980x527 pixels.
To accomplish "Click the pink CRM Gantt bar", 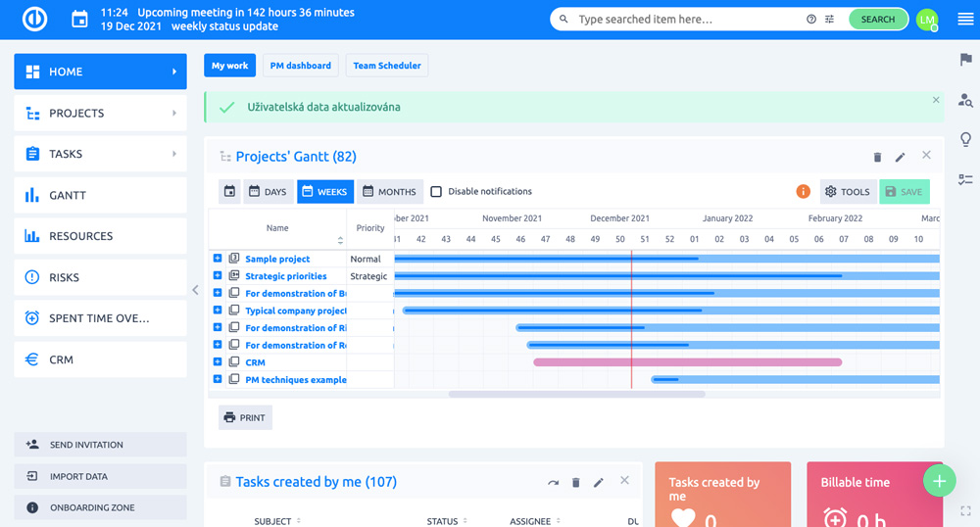I will pos(688,362).
